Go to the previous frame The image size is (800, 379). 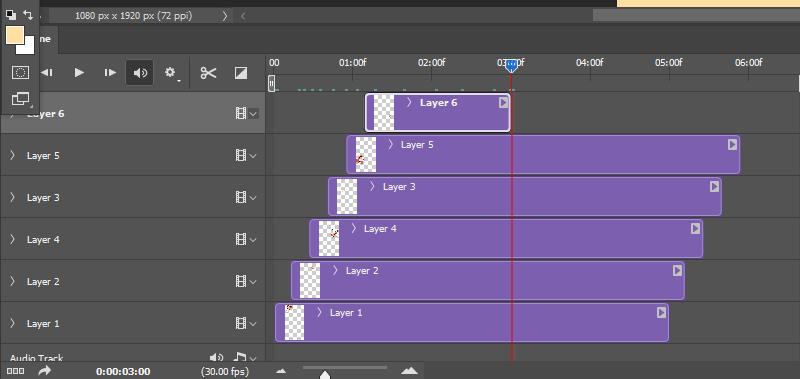pos(47,72)
